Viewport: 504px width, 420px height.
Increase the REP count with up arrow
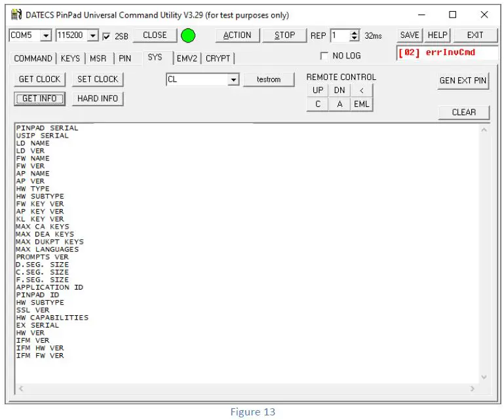click(x=354, y=33)
